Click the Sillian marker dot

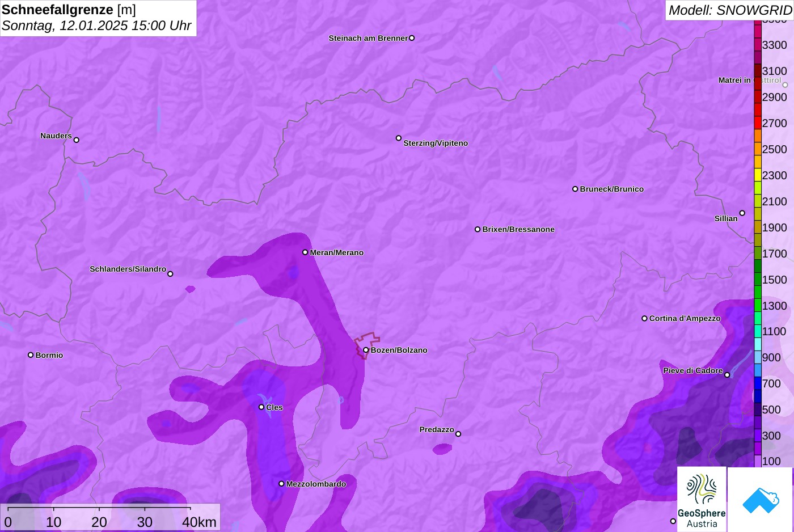pyautogui.click(x=742, y=213)
